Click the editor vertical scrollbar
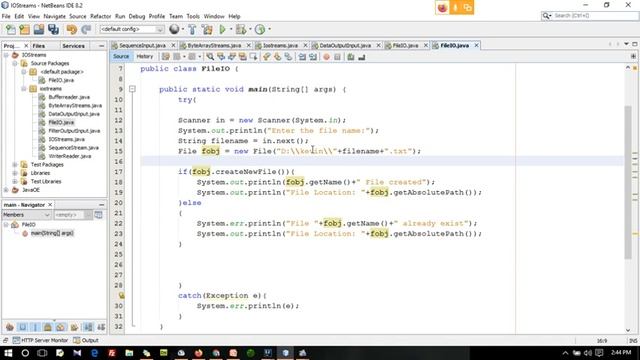This screenshot has width=640, height=360. (x=628, y=182)
